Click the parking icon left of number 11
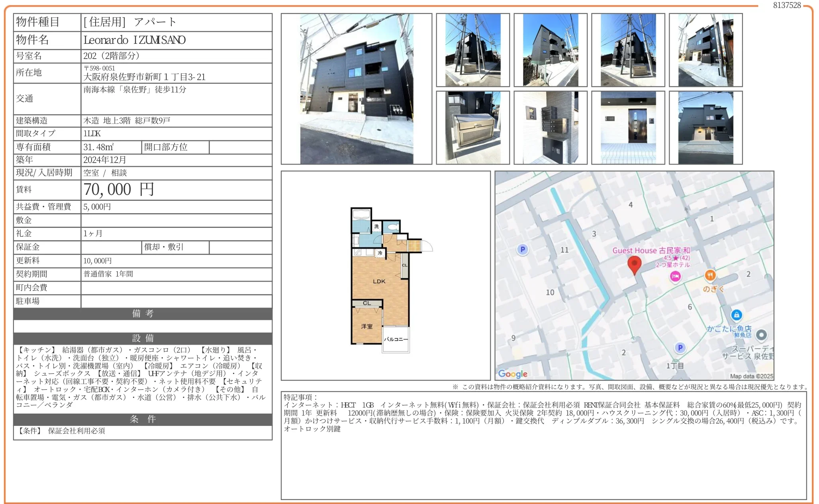 tap(523, 249)
